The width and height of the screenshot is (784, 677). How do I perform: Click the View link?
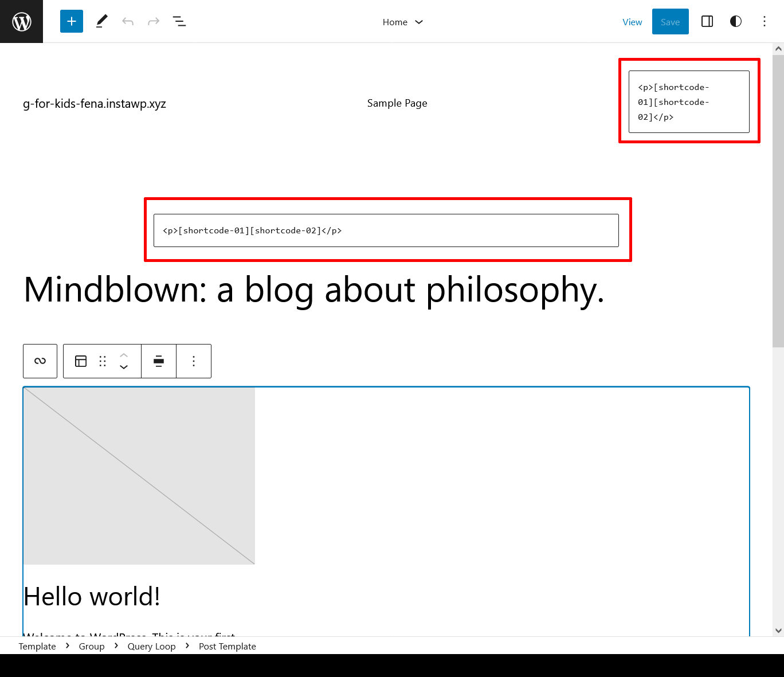pyautogui.click(x=632, y=22)
